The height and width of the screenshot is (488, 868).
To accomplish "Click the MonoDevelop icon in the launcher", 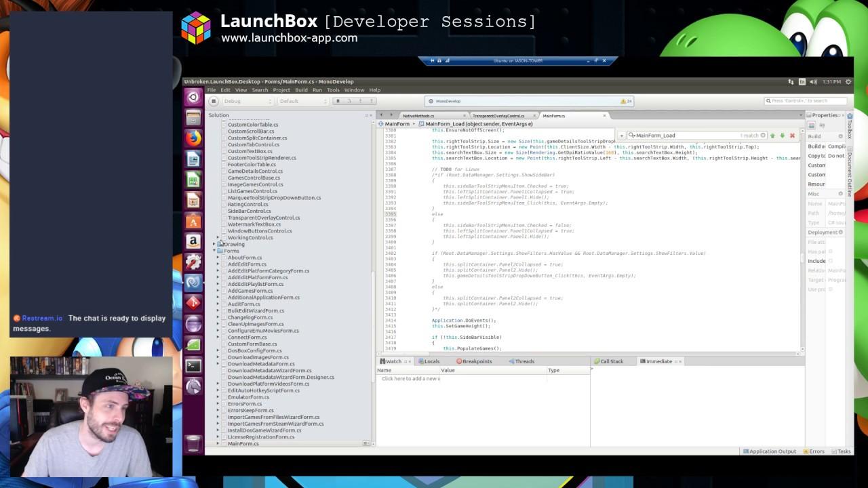I will click(x=193, y=282).
